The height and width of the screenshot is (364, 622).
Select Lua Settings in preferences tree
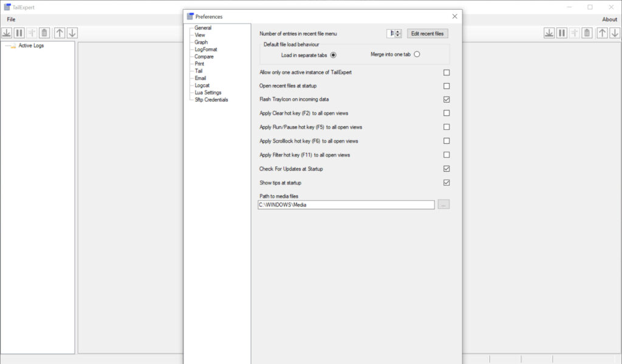[x=208, y=92]
